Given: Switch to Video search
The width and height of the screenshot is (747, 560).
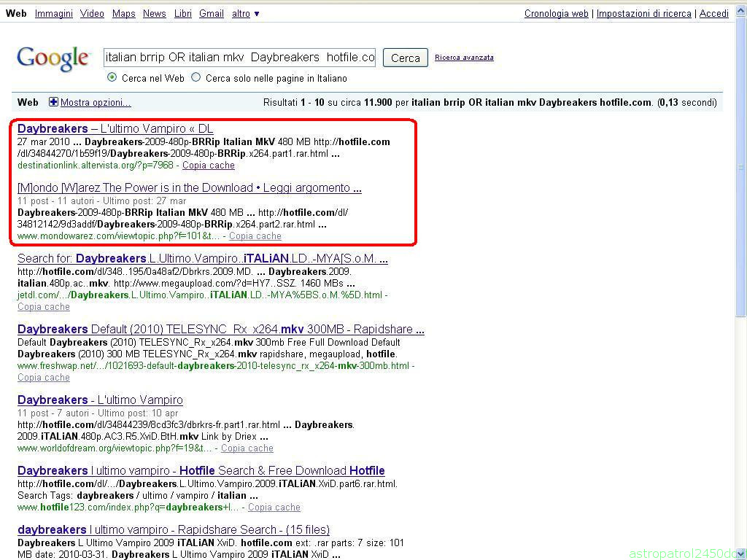Looking at the screenshot, I should click(92, 14).
